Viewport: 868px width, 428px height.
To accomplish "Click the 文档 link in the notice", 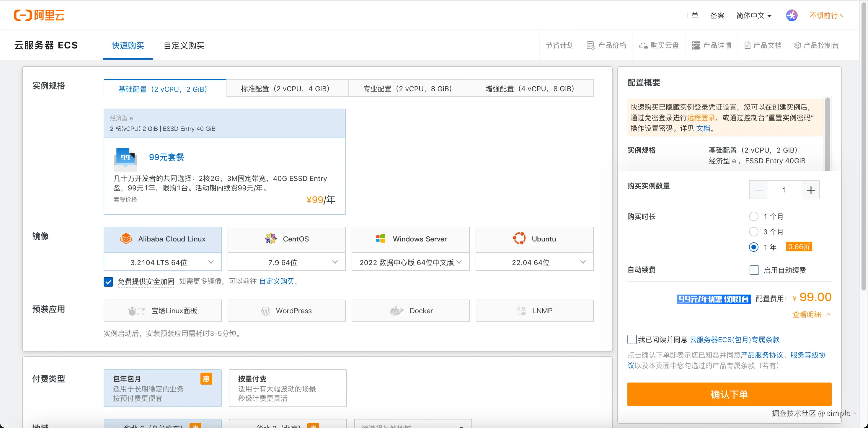I will (703, 128).
